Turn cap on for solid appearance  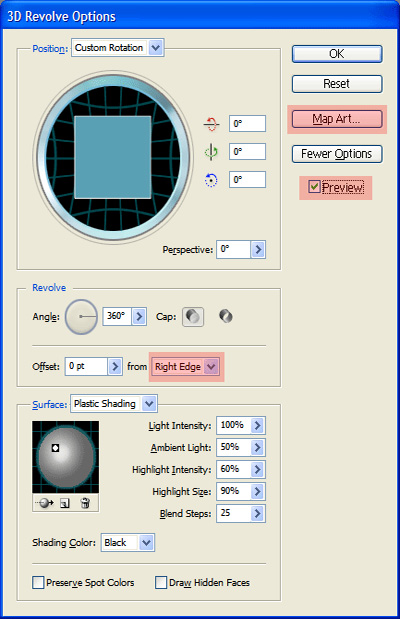193,317
